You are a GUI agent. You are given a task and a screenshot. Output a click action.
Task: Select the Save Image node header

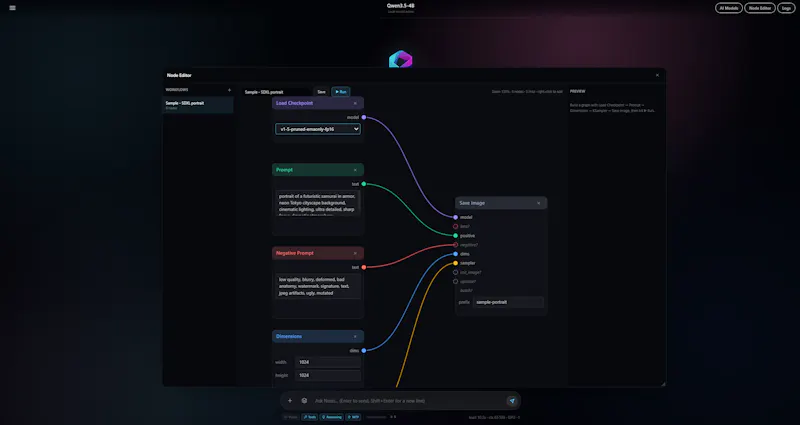[501, 203]
